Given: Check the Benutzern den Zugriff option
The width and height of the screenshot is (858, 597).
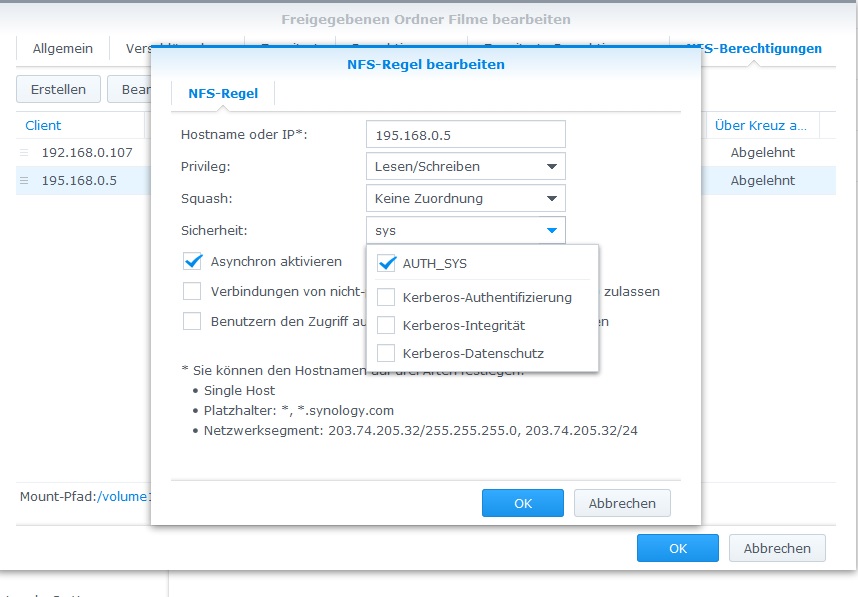Looking at the screenshot, I should pyautogui.click(x=192, y=322).
